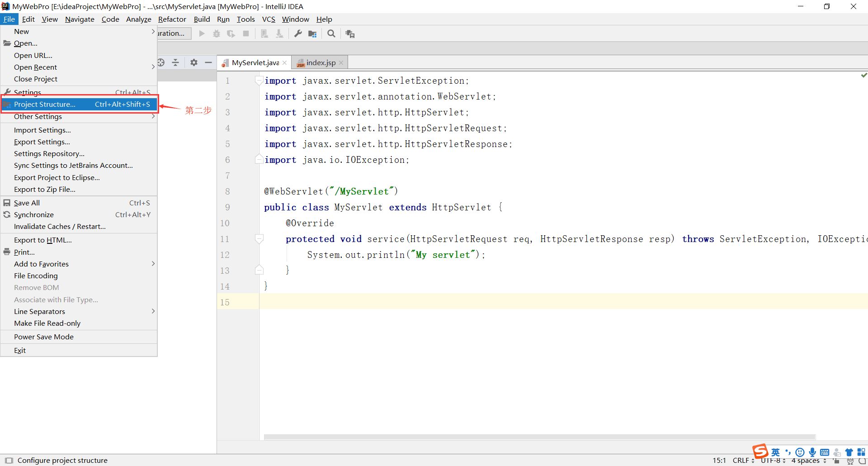The width and height of the screenshot is (868, 466).
Task: Open run configuration dropdown in toolbar
Action: pos(174,33)
